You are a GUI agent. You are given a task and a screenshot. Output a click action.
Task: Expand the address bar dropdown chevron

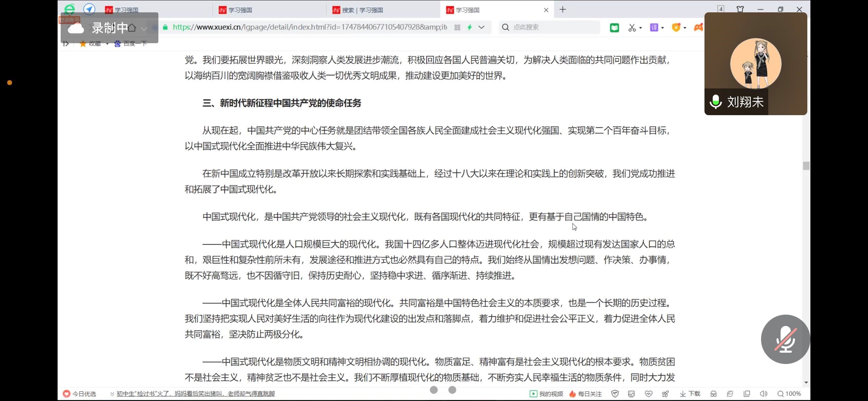(x=482, y=27)
